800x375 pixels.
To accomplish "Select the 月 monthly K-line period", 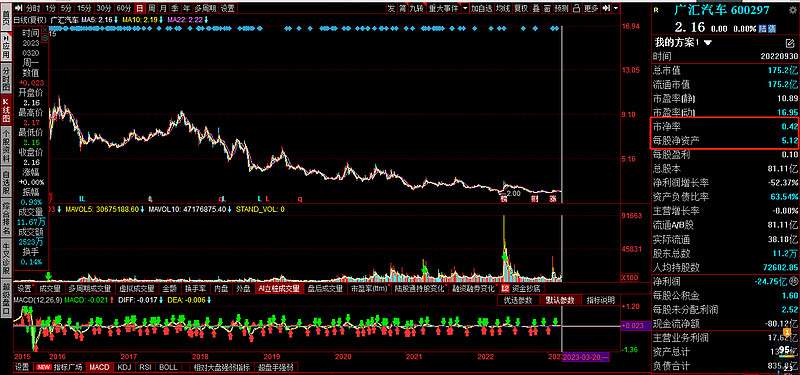I will (163, 8).
